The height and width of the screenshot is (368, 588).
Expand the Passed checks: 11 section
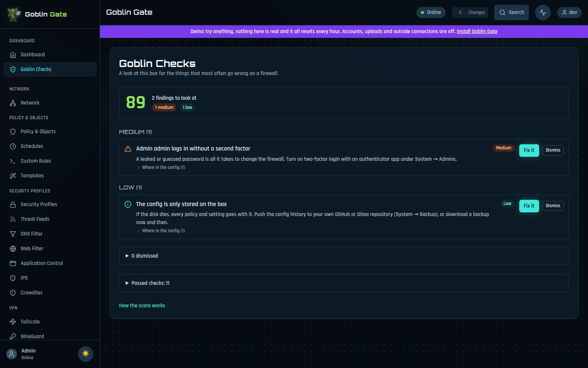click(344, 283)
